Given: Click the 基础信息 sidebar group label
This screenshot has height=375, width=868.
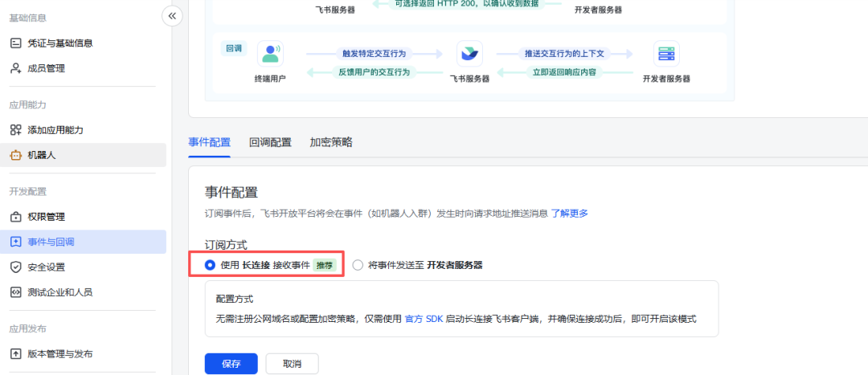Looking at the screenshot, I should pos(27,18).
